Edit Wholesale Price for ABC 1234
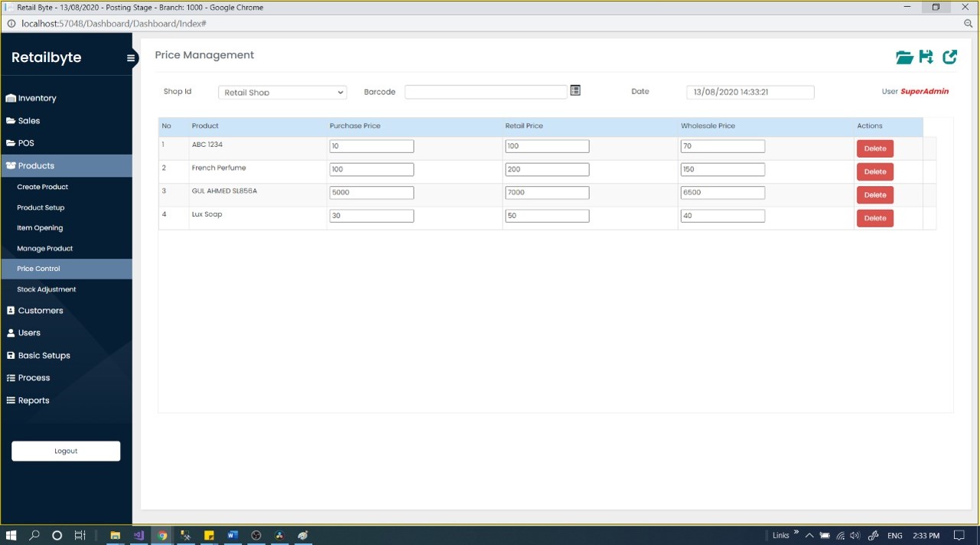Viewport: 980px width, 545px height. [x=723, y=146]
